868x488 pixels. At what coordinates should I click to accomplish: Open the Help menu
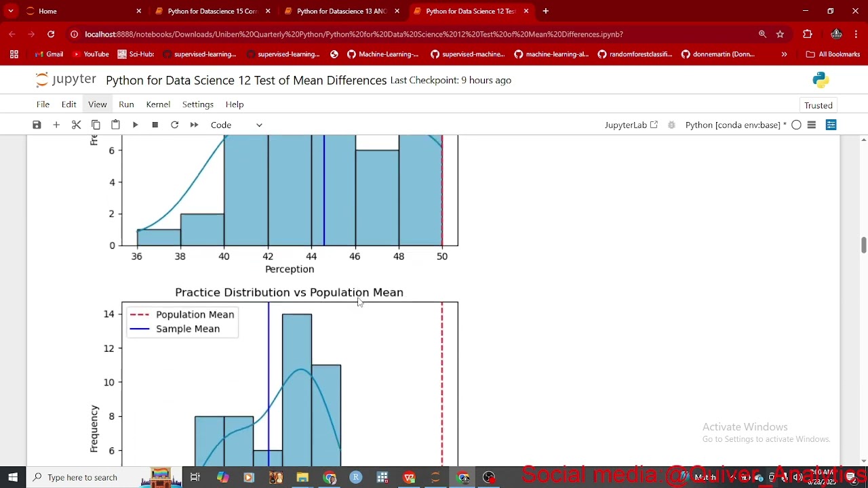[235, 104]
